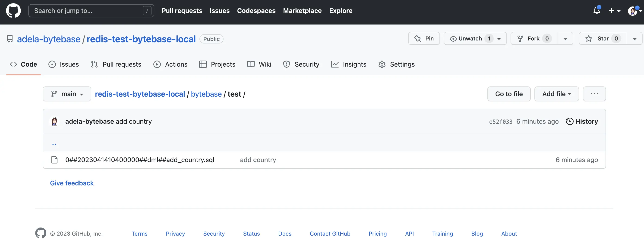The height and width of the screenshot is (246, 644).
Task: Open the Explore page
Action: (341, 11)
